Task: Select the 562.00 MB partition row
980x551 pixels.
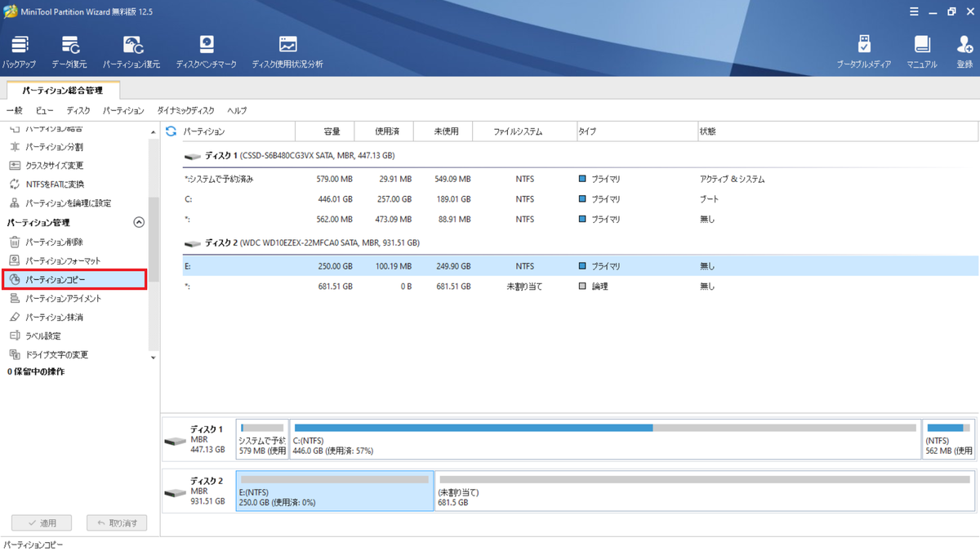Action: [x=580, y=220]
